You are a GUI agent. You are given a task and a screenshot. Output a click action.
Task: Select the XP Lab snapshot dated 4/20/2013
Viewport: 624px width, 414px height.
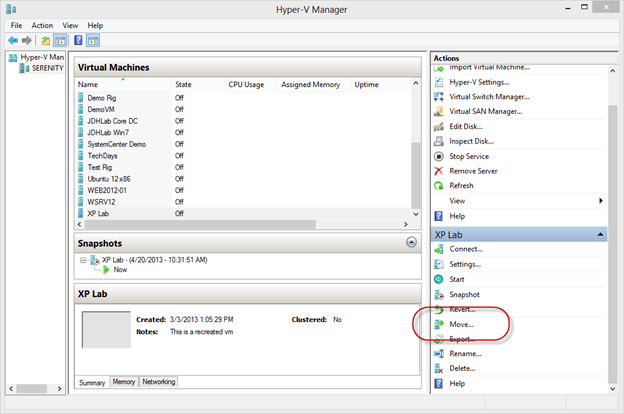154,260
